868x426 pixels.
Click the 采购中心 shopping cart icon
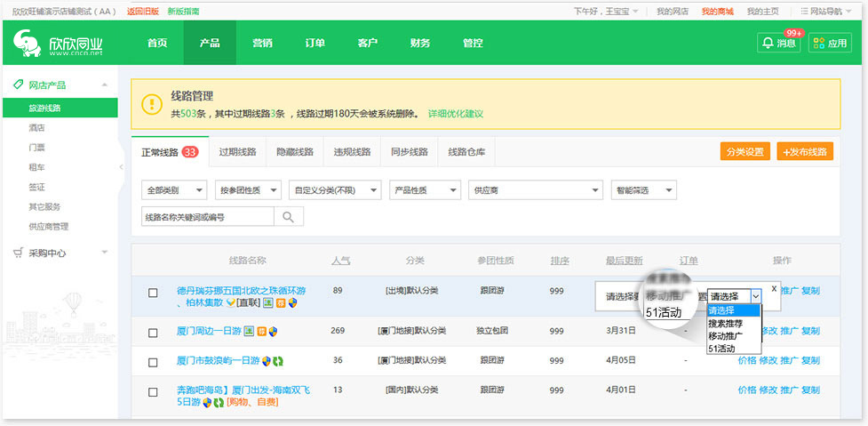point(19,253)
